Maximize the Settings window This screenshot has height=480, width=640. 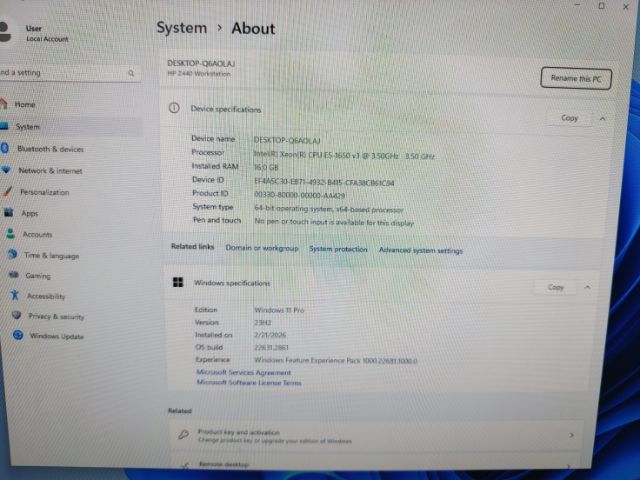[601, 6]
